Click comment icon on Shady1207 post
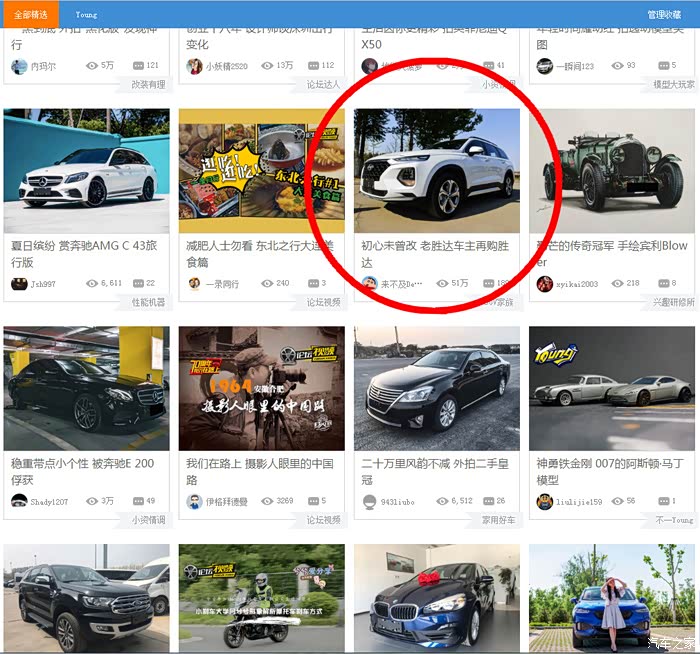 coord(138,501)
